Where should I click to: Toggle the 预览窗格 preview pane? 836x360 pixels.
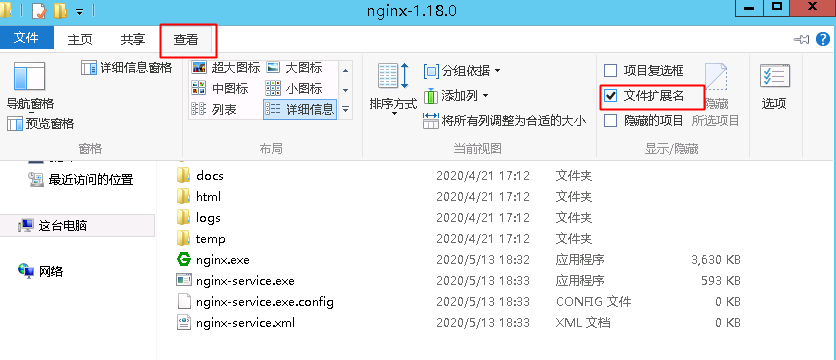click(x=41, y=124)
